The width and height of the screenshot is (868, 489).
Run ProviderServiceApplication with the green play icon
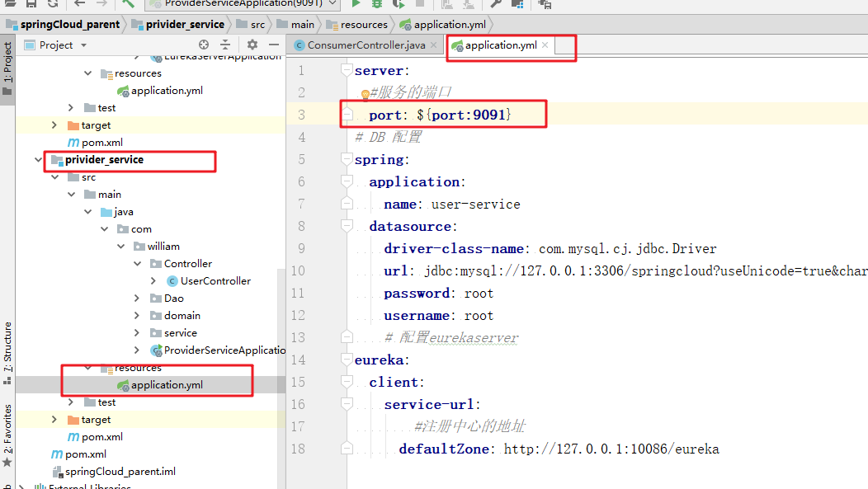coord(356,4)
